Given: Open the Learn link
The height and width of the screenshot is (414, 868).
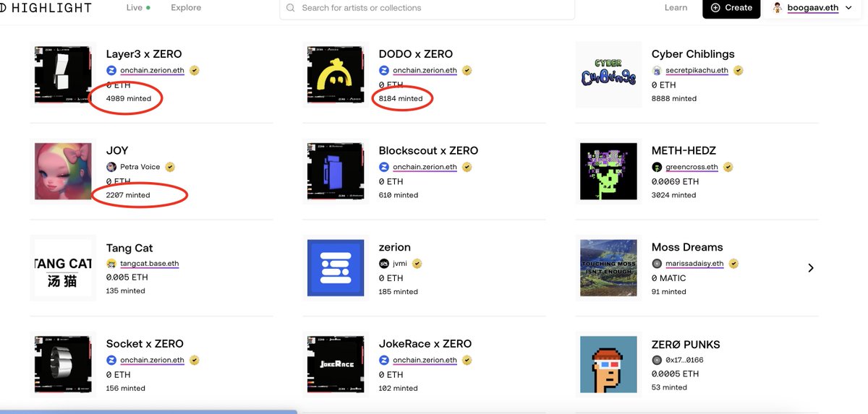Looking at the screenshot, I should 676,8.
